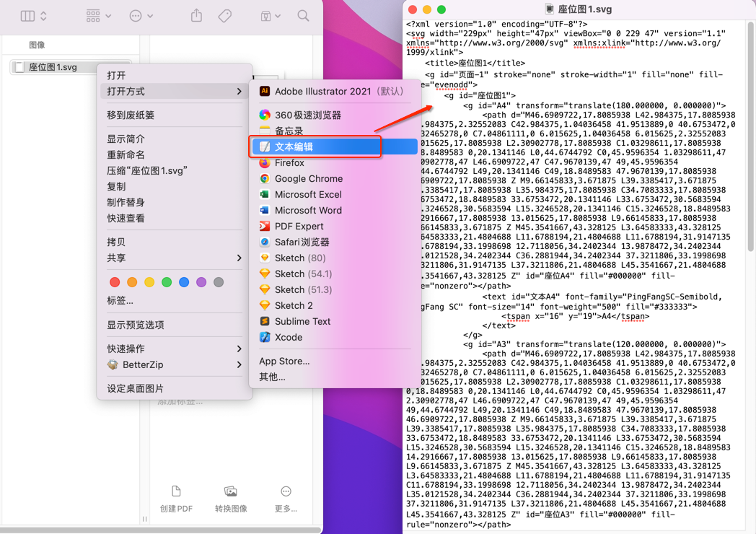Click the 座位图1.svg title in the editor title bar
The height and width of the screenshot is (534, 756).
[584, 9]
